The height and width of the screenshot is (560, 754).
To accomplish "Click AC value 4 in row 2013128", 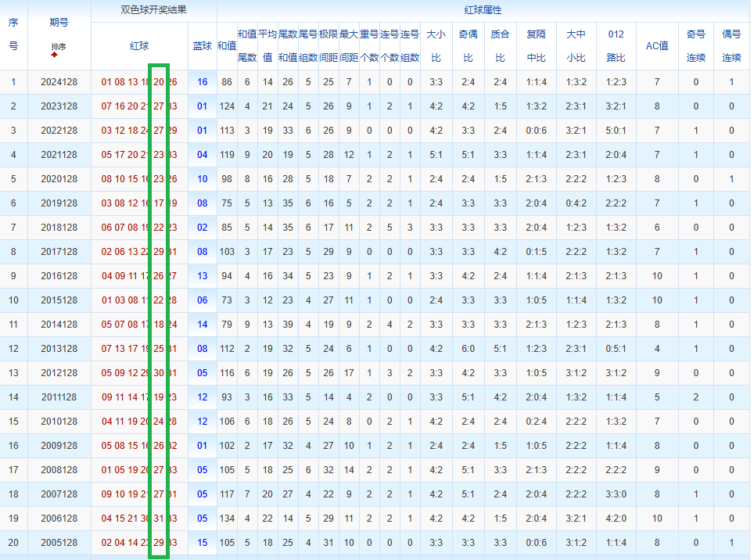I will coord(657,349).
